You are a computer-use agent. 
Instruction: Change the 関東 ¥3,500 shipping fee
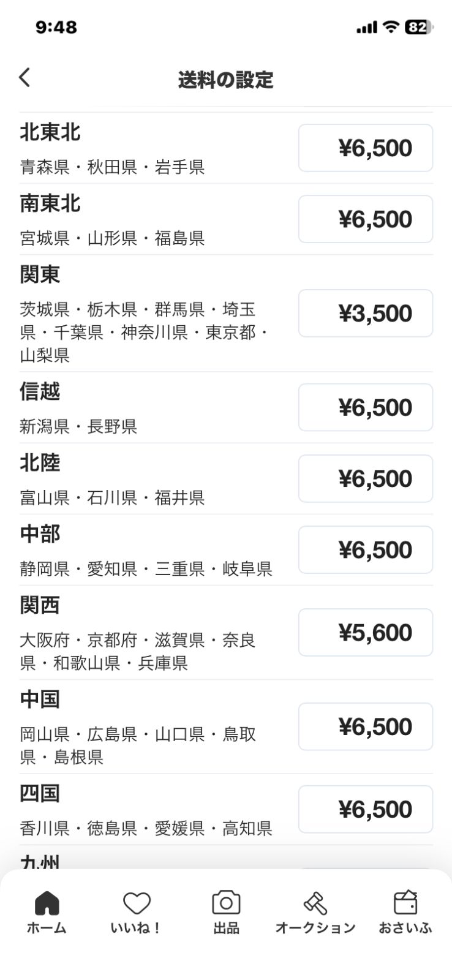(x=366, y=314)
